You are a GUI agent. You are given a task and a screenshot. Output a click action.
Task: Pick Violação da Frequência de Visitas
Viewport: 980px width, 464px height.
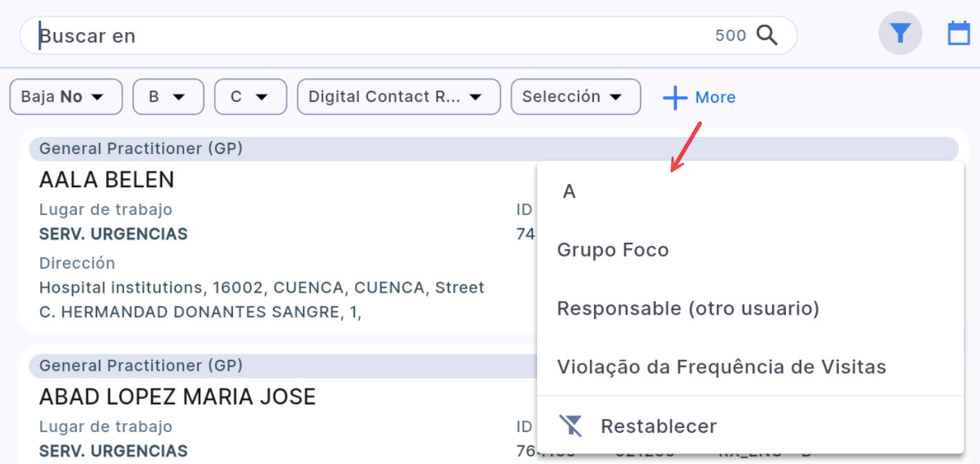[721, 367]
